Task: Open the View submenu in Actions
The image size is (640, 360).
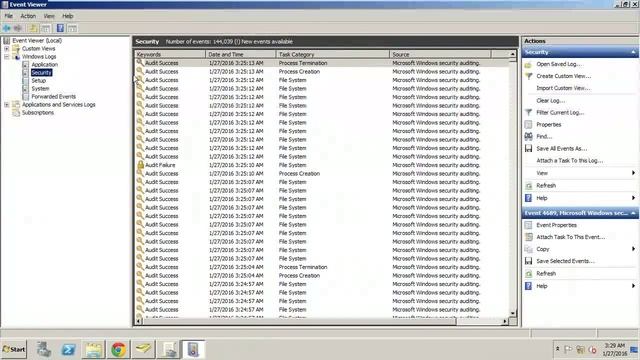Action: click(x=580, y=173)
